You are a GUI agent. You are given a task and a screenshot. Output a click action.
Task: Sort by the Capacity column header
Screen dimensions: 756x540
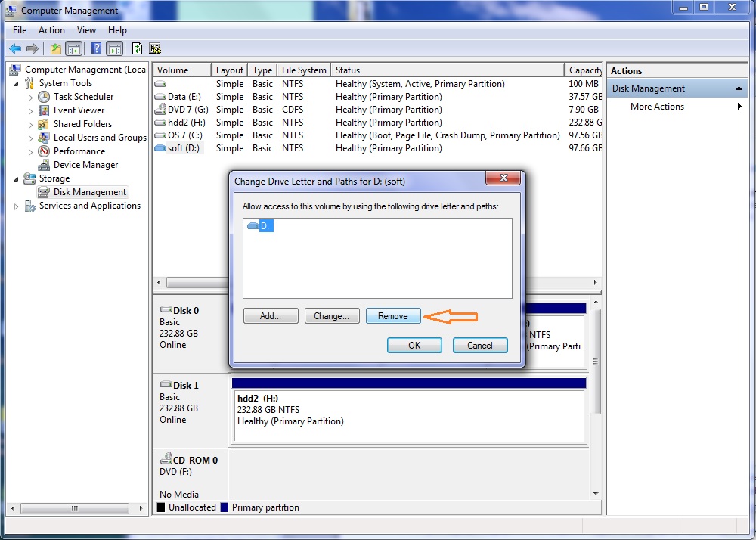tap(584, 70)
